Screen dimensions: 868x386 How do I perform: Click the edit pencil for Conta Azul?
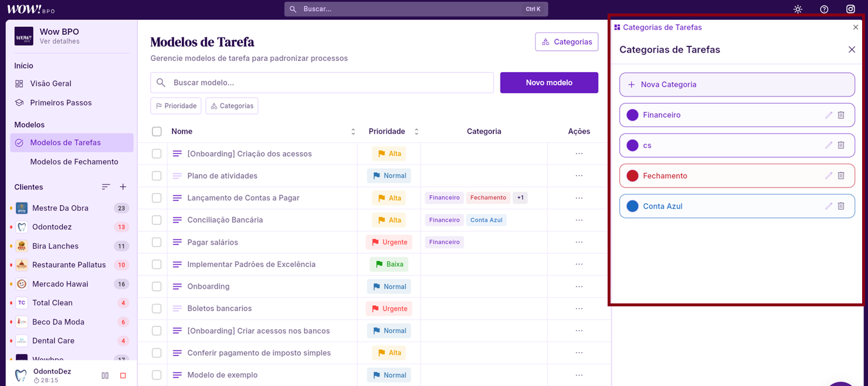(829, 206)
